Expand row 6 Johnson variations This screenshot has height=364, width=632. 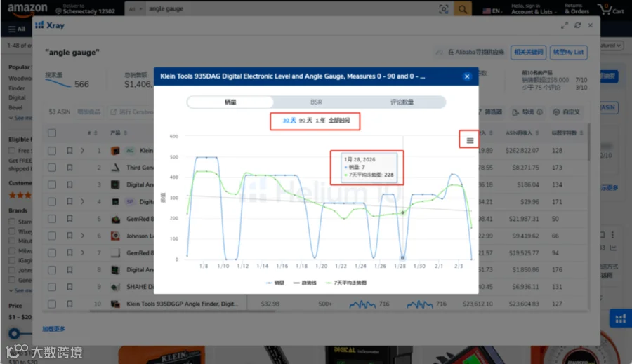pos(83,236)
